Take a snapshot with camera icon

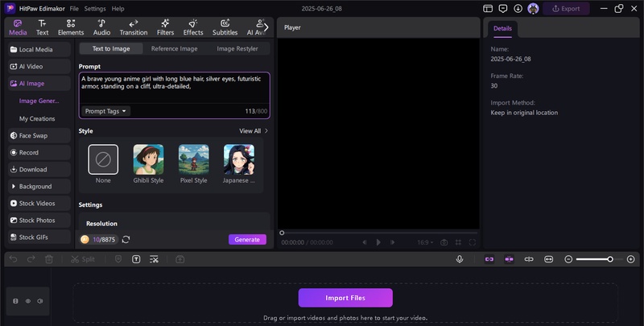[x=444, y=242]
